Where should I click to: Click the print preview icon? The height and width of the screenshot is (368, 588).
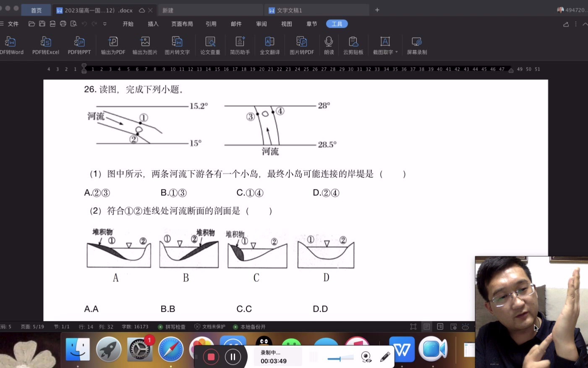point(73,24)
